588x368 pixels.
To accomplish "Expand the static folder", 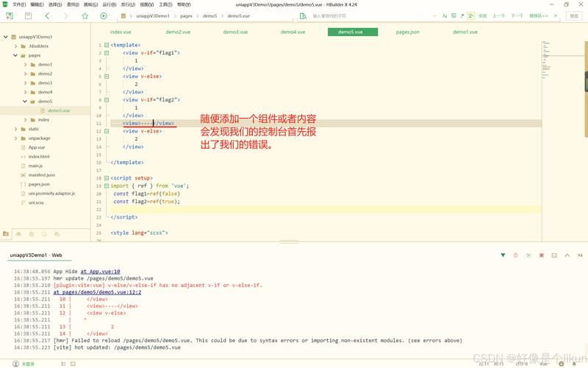I will coord(15,129).
